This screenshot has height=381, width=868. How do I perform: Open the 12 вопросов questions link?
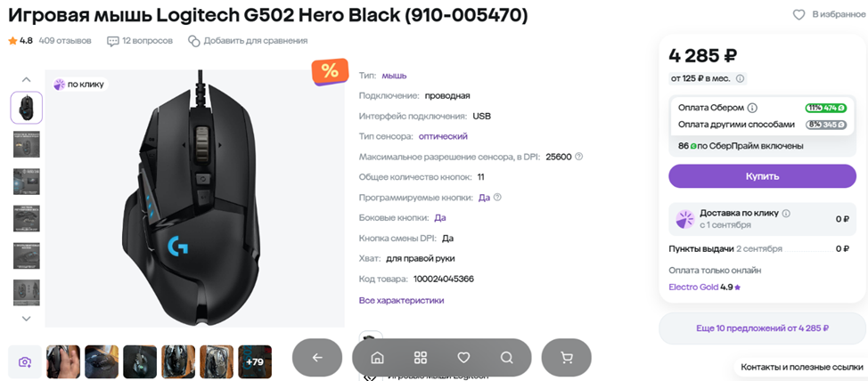coord(138,41)
